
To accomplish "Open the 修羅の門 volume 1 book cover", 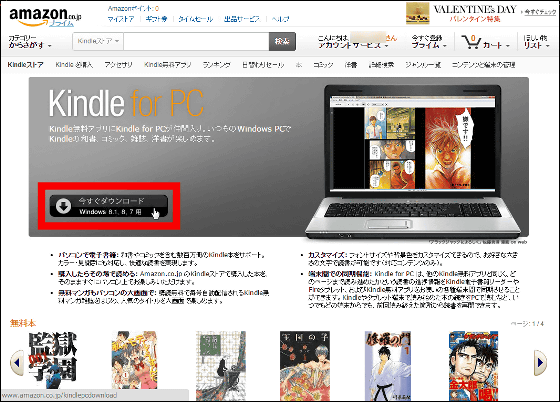I will point(388,365).
